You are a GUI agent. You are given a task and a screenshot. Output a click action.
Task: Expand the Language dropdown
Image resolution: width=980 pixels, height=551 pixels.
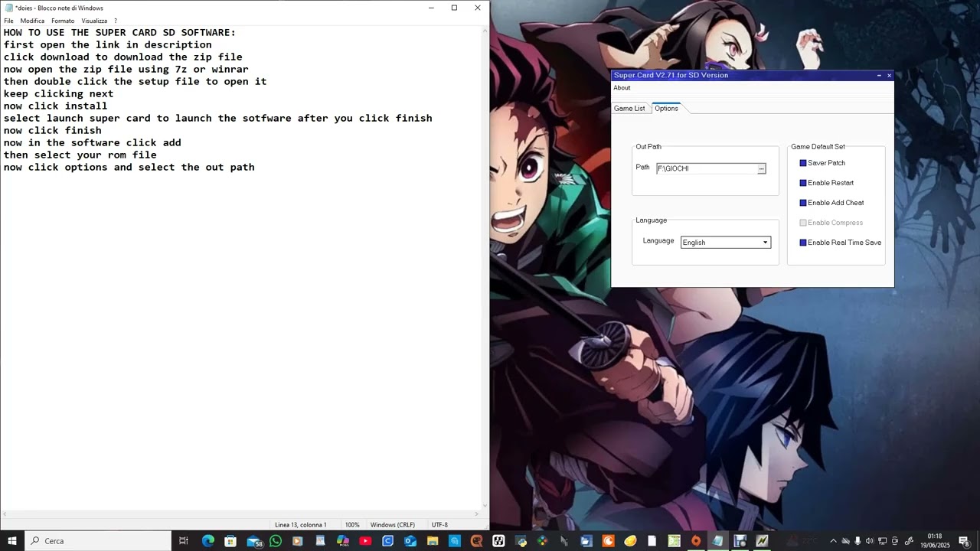764,243
